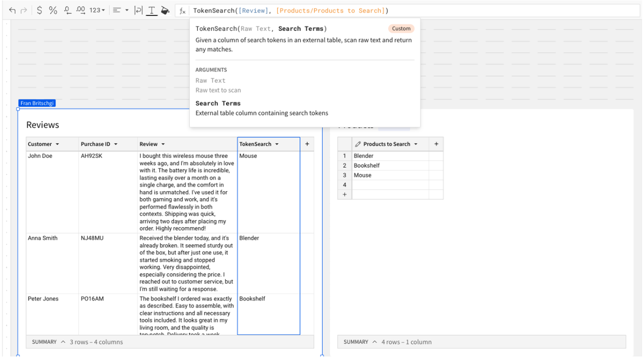Image resolution: width=644 pixels, height=360 pixels.
Task: Click the fx formula icon
Action: click(x=182, y=11)
